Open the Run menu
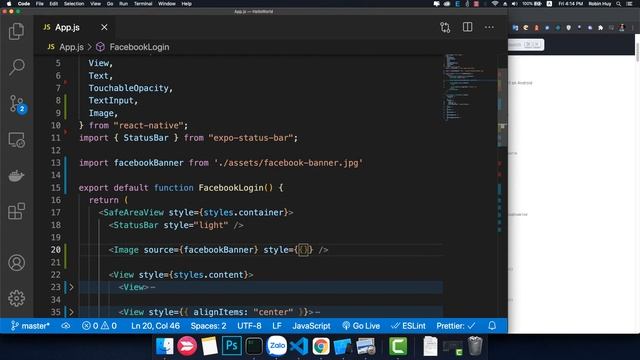Screen dimensions: 640x360 [x=123, y=4]
